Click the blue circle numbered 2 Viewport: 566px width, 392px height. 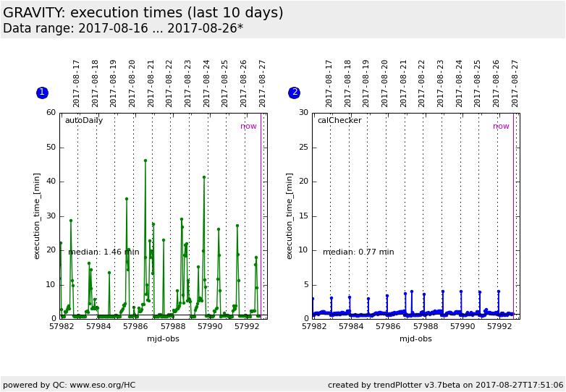pyautogui.click(x=294, y=93)
